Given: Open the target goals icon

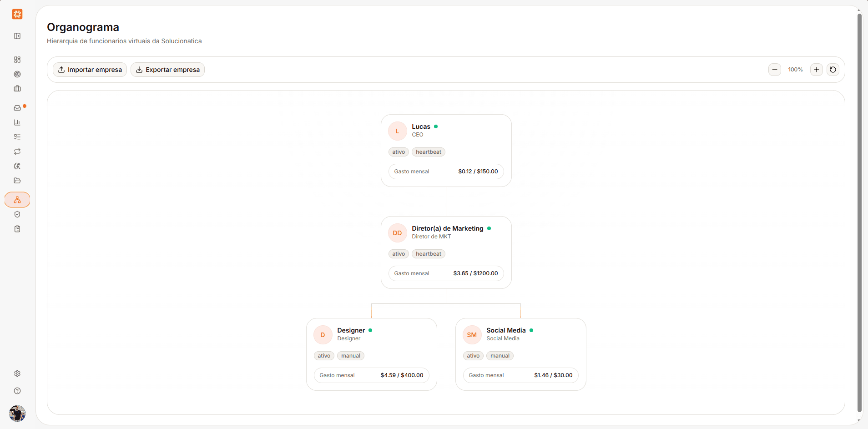Looking at the screenshot, I should click(x=17, y=74).
